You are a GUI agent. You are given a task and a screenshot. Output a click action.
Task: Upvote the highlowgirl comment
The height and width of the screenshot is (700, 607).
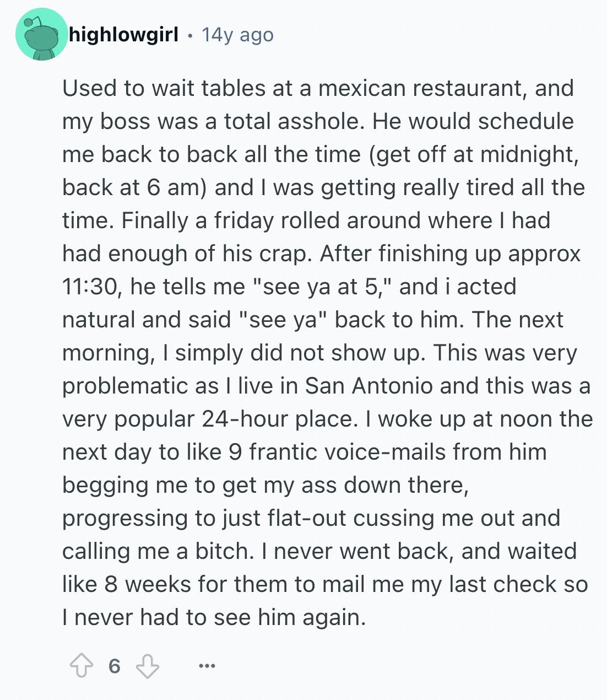click(x=81, y=666)
